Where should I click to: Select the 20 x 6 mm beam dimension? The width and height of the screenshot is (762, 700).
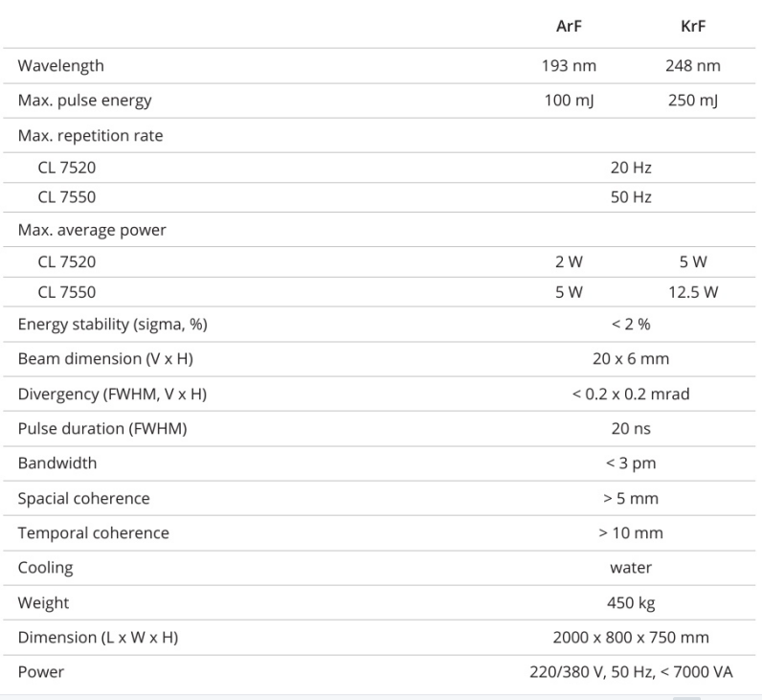(x=631, y=359)
